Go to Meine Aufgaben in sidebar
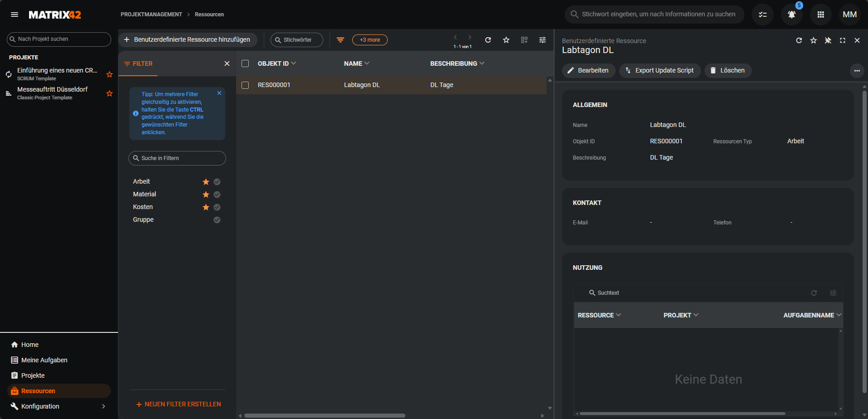Screen dimensions: 868x419 click(x=44, y=360)
